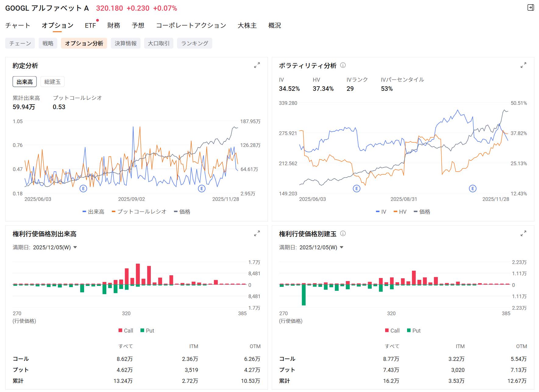This screenshot has height=392, width=539.
Task: Open the 大口取引 sub-tab
Action: pos(159,43)
